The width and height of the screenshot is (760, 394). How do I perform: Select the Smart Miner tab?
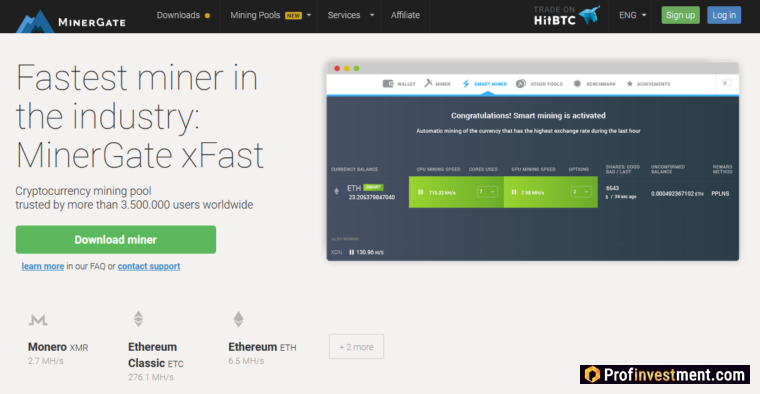(x=484, y=84)
